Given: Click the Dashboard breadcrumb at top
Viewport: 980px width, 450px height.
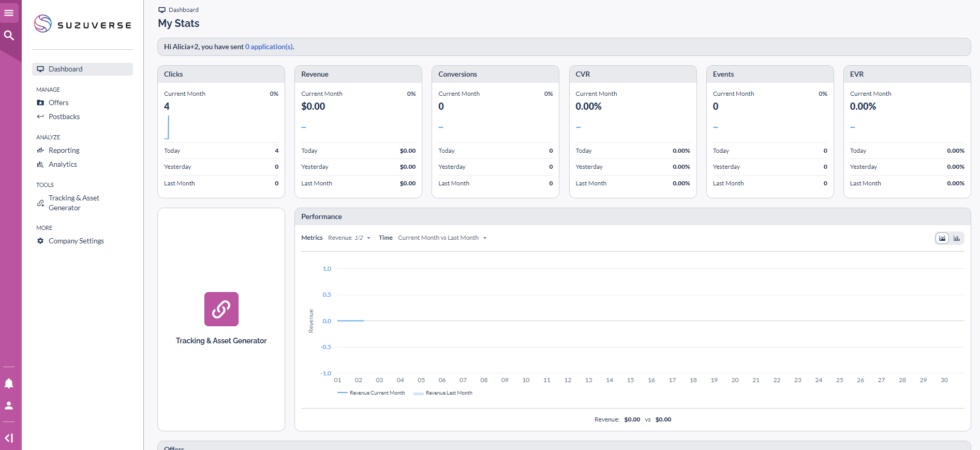Looking at the screenshot, I should click(x=183, y=10).
